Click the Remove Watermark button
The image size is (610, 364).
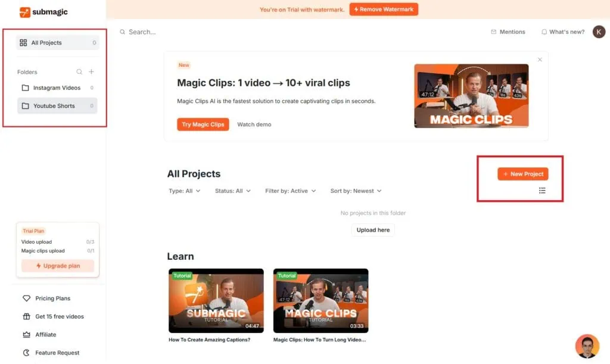pyautogui.click(x=384, y=10)
